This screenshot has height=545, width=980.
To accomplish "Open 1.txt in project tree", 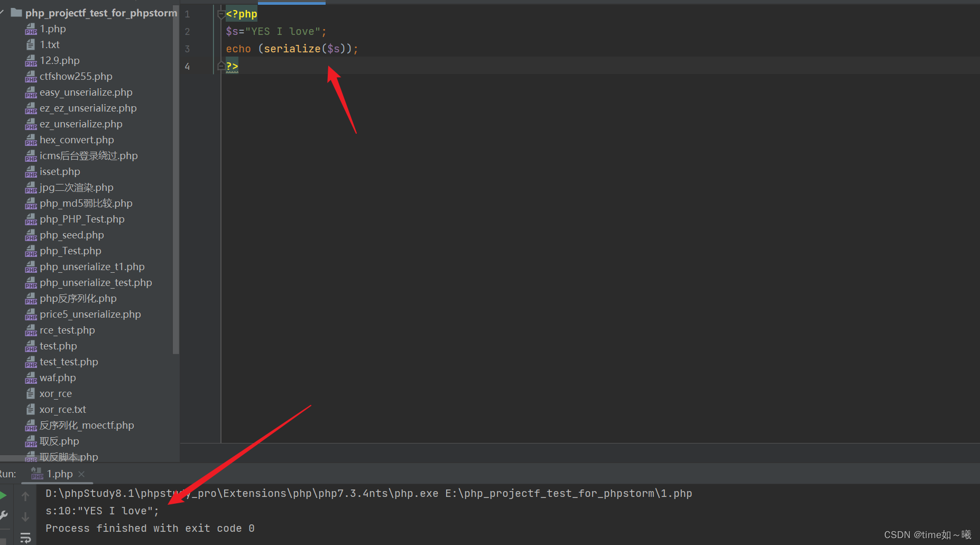I will point(50,45).
